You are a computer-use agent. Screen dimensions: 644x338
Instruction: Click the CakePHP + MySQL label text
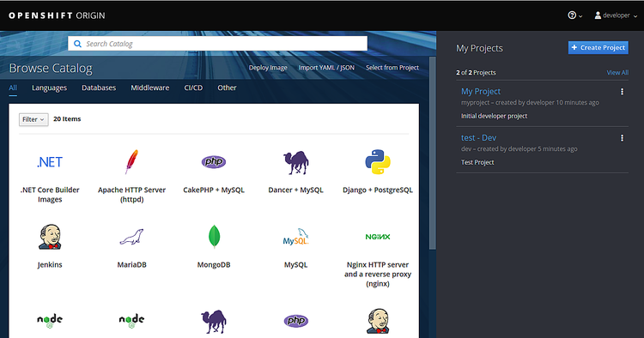214,190
